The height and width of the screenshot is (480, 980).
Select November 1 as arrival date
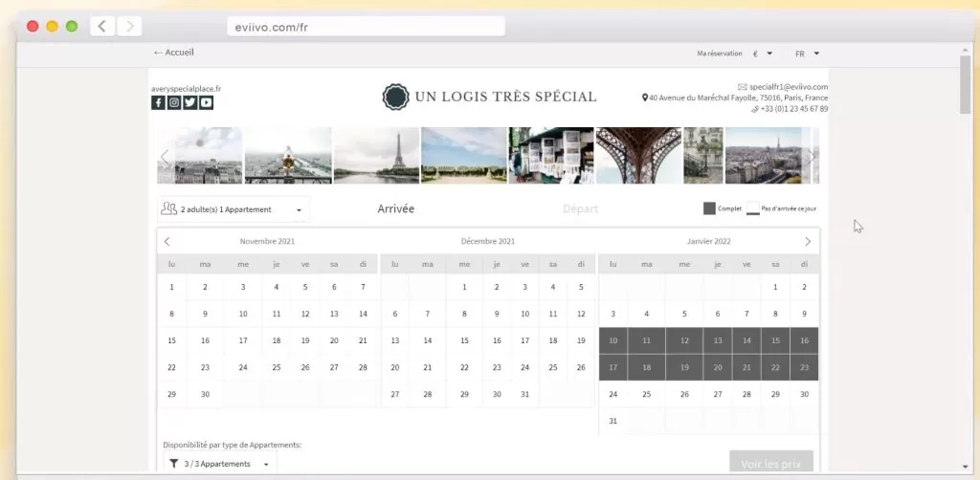(x=172, y=287)
